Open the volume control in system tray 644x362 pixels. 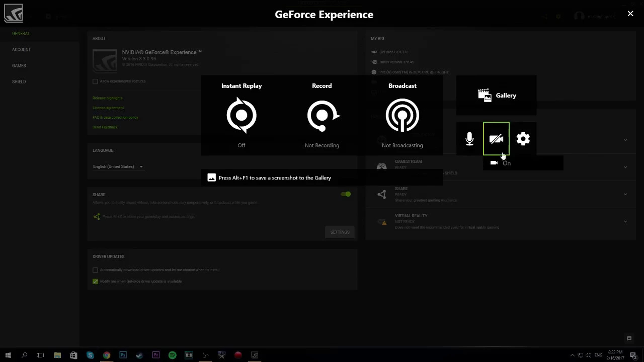589,355
